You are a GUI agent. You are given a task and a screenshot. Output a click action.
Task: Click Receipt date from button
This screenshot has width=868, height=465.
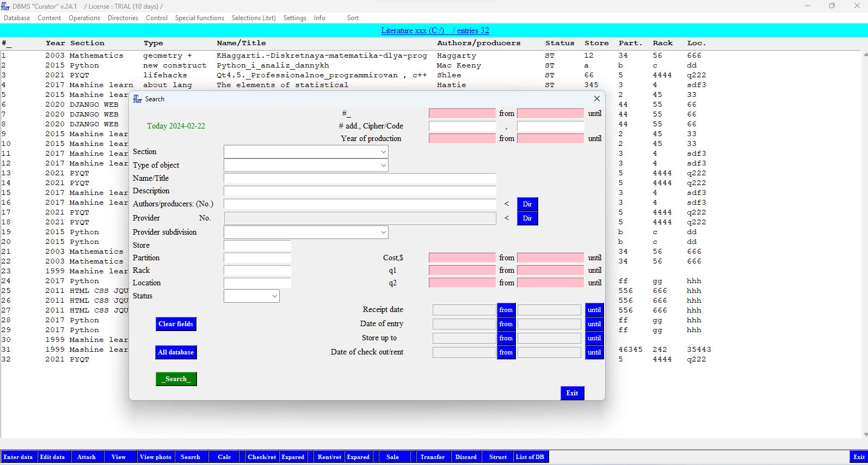pos(506,310)
